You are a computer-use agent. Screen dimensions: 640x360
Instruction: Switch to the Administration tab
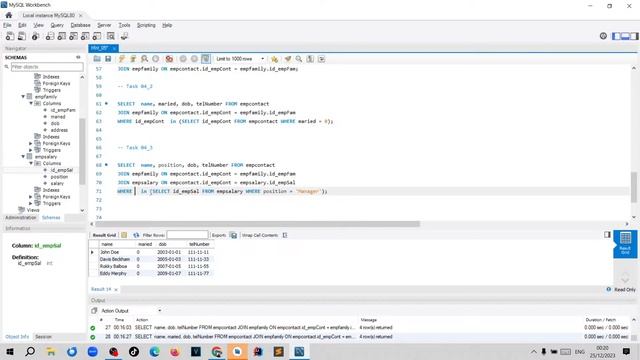[20, 218]
